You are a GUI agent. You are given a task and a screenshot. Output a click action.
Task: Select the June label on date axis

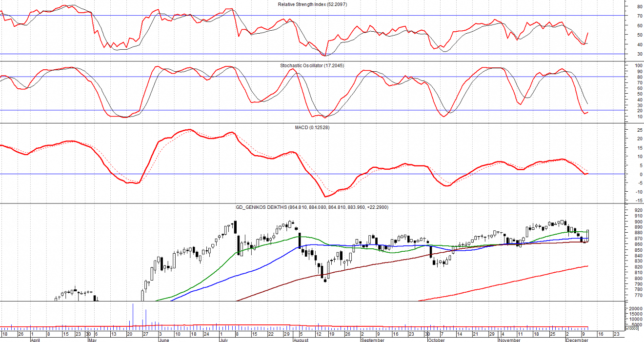165,340
